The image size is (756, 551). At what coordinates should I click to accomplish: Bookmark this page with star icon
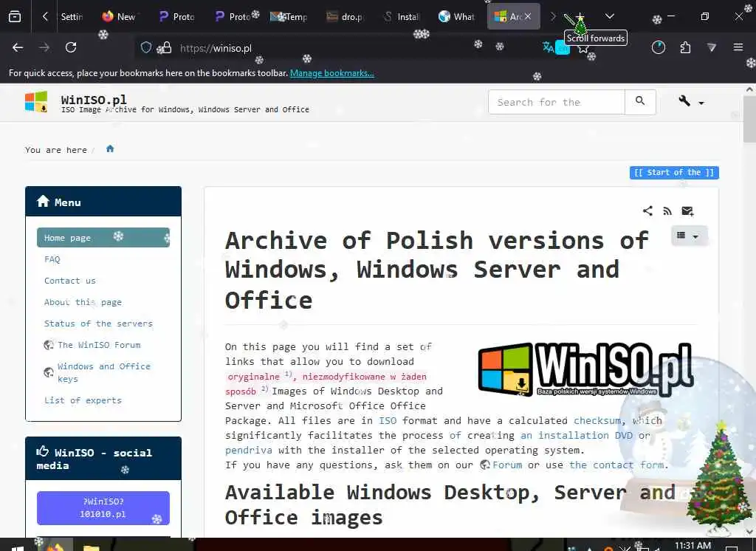pyautogui.click(x=583, y=48)
